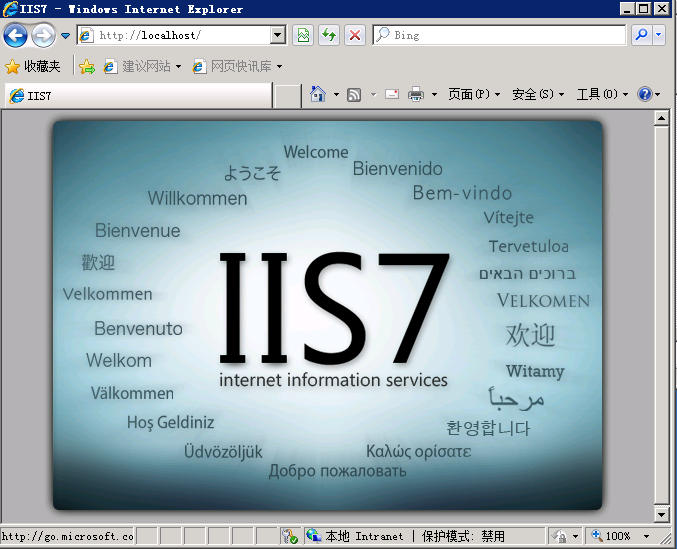Click the Forward navigation button
Screen dimensions: 677x549
tap(43, 36)
